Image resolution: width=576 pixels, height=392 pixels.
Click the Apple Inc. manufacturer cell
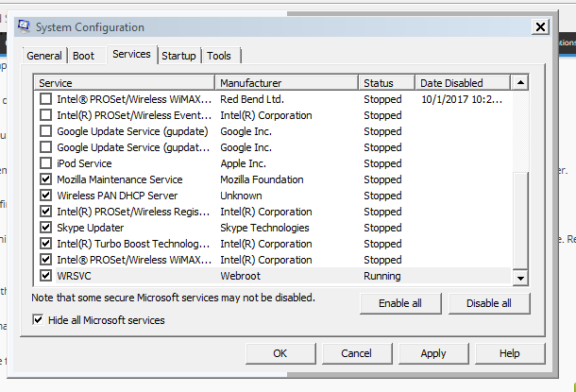(244, 163)
